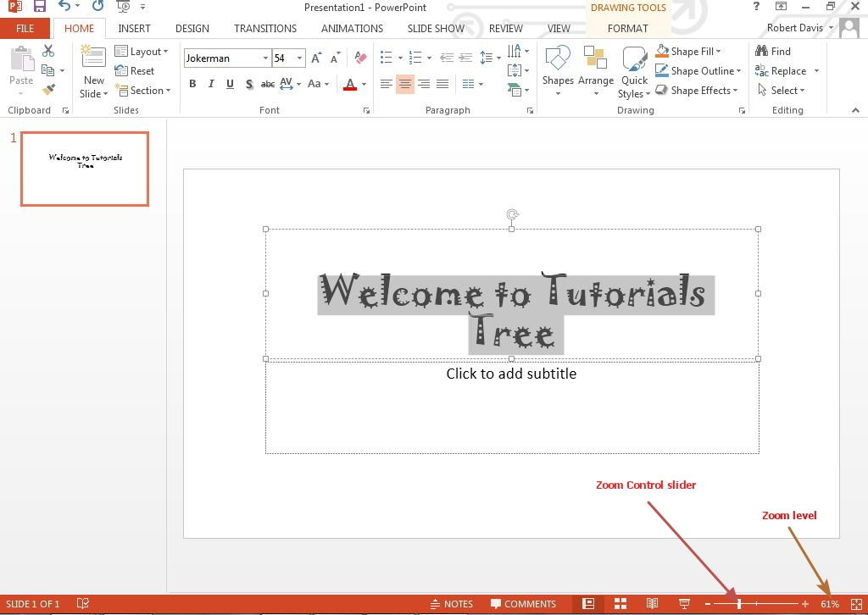The image size is (868, 615).
Task: Open the INSERT ribbon tab
Action: pyautogui.click(x=134, y=28)
